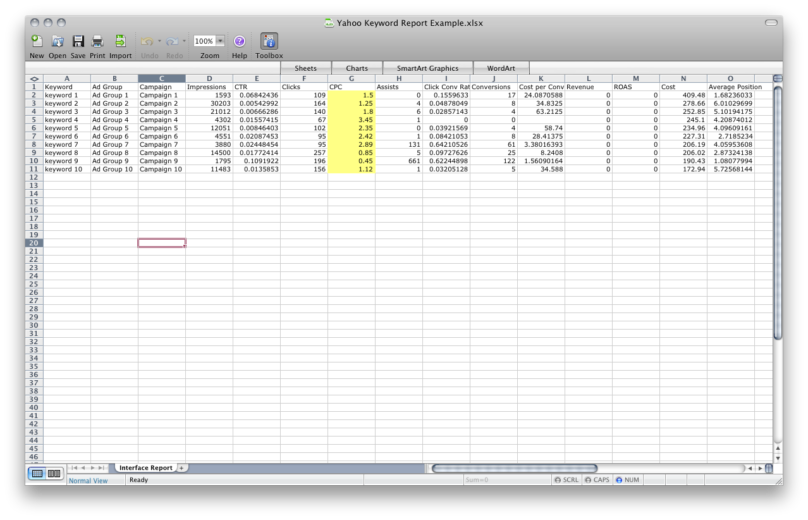Go to first sheet navigation arrow
This screenshot has width=808, height=520.
tap(74, 468)
